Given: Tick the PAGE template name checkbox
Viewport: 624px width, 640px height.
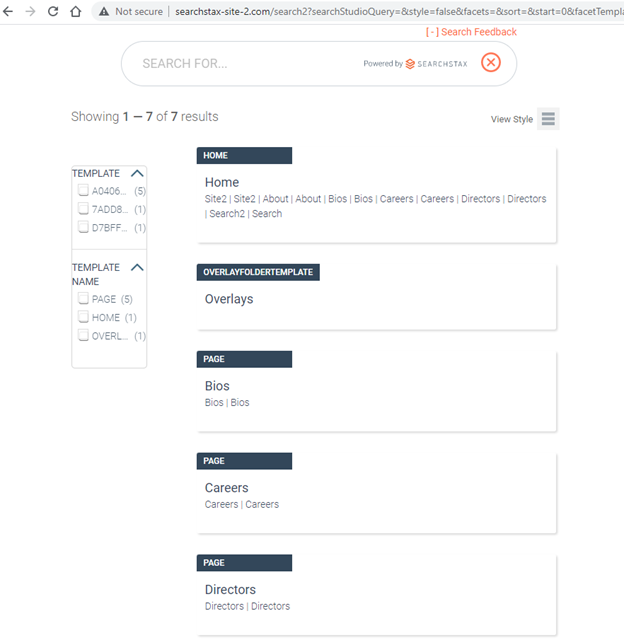Looking at the screenshot, I should [83, 298].
